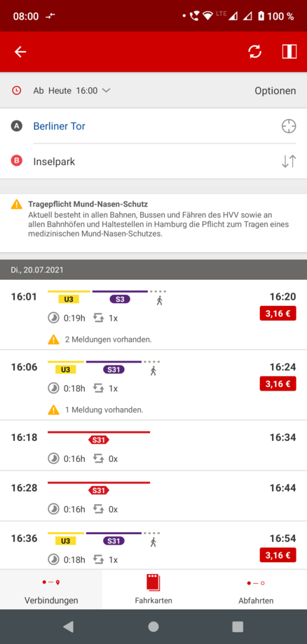Buy the 3,16 € ticket for 16:01 trip
This screenshot has width=307, height=644.
278,314
